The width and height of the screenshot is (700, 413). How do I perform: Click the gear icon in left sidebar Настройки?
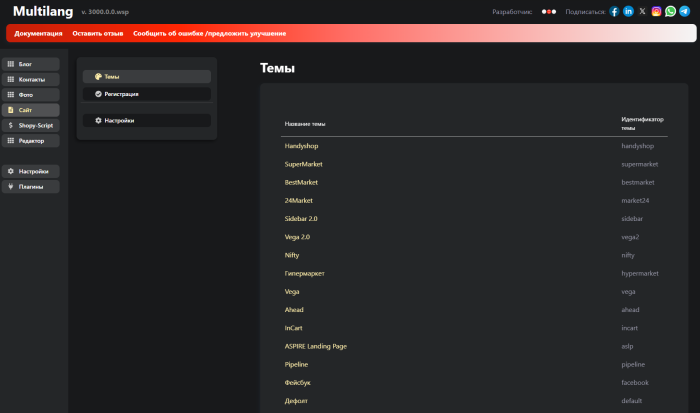tap(11, 171)
